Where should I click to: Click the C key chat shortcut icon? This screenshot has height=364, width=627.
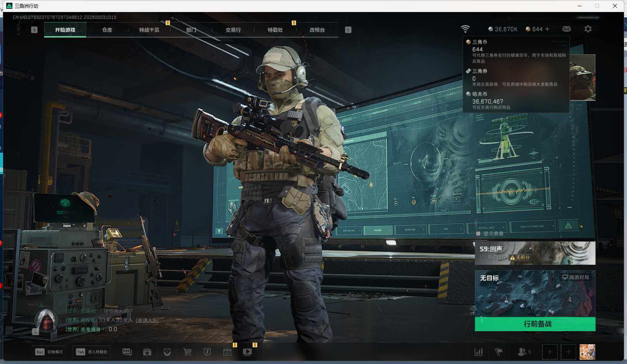(x=35, y=331)
